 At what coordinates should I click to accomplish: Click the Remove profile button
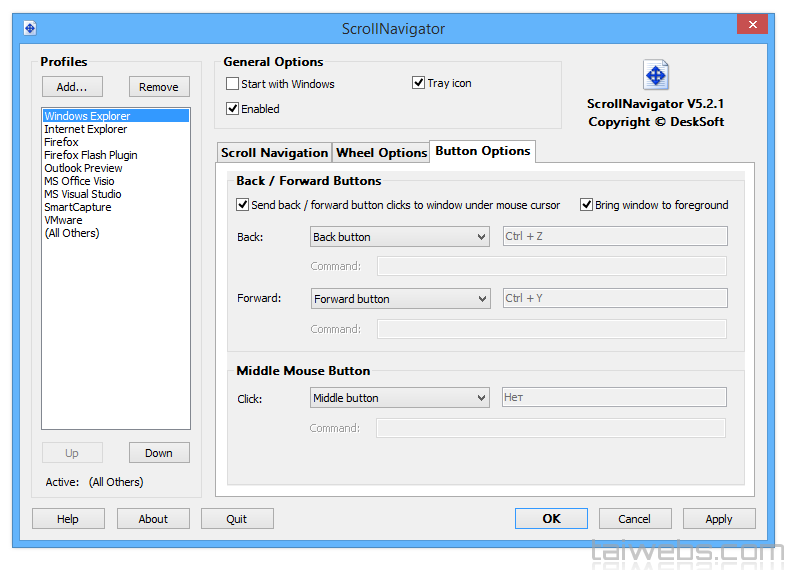click(x=158, y=87)
